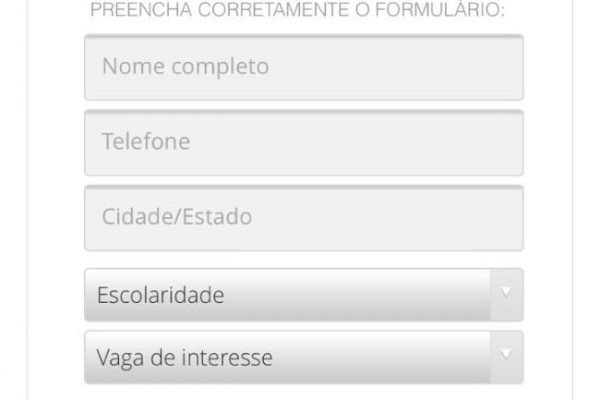
Task: Open the Escolaridade dropdown
Action: [303, 295]
